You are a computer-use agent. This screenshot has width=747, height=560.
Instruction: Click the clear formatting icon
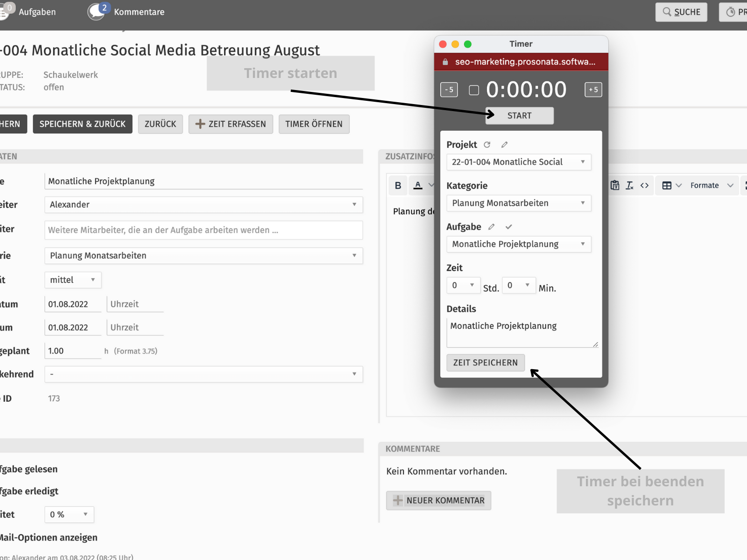pos(629,185)
